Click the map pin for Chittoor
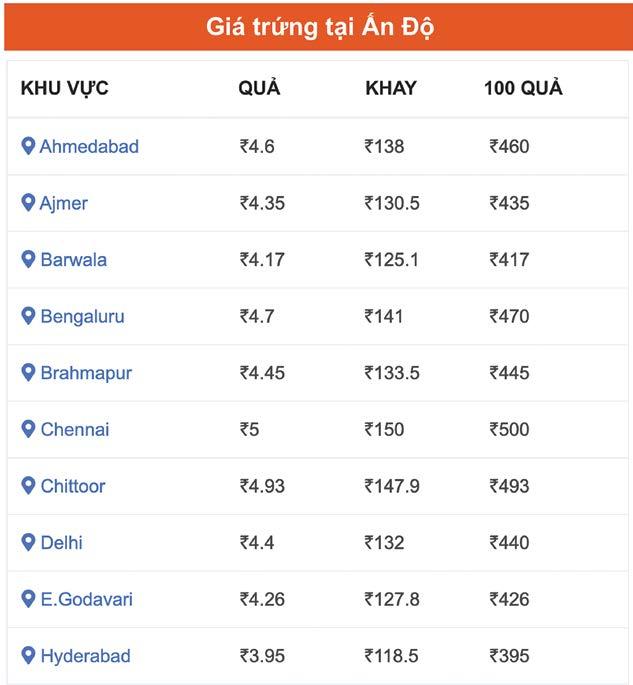This screenshot has width=633, height=685. tap(28, 486)
